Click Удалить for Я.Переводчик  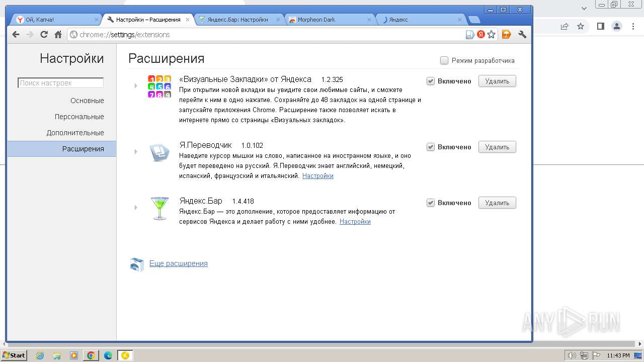coord(497,147)
